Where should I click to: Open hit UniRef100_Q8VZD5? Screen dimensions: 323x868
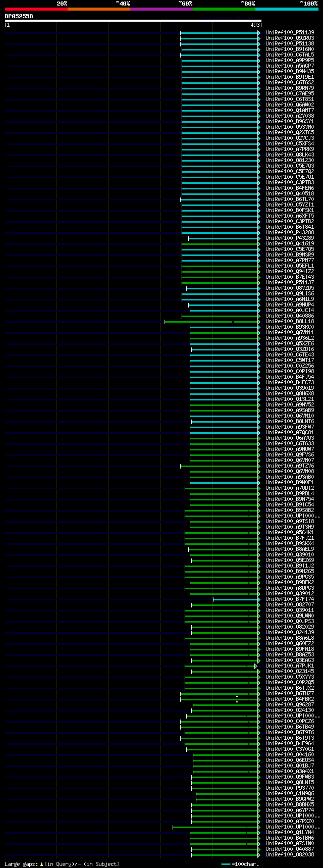(x=290, y=288)
